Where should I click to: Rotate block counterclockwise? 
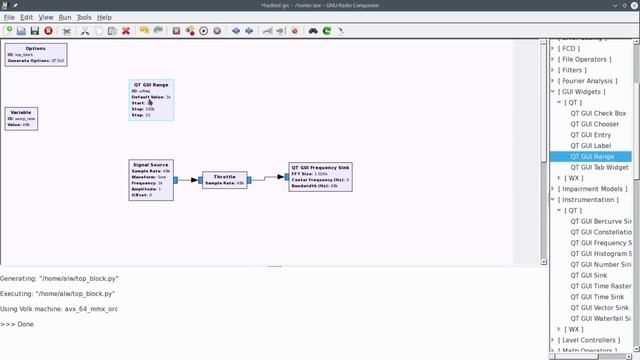pyautogui.click(x=236, y=31)
